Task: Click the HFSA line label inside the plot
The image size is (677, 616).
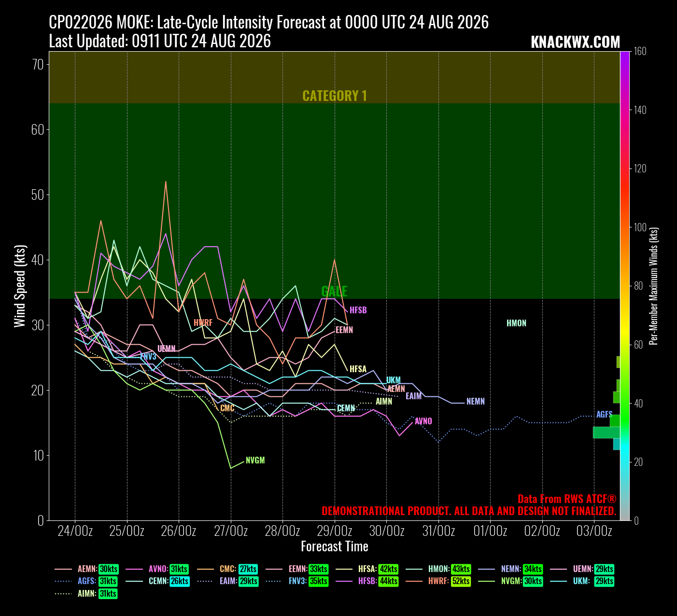Action: pos(358,369)
